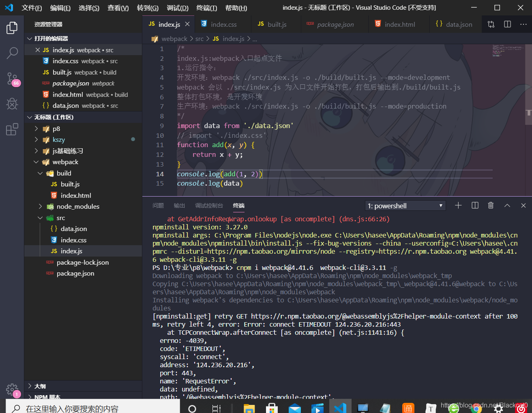Close the index.js editor tab
Screen dimensions: 532x413
[187, 24]
